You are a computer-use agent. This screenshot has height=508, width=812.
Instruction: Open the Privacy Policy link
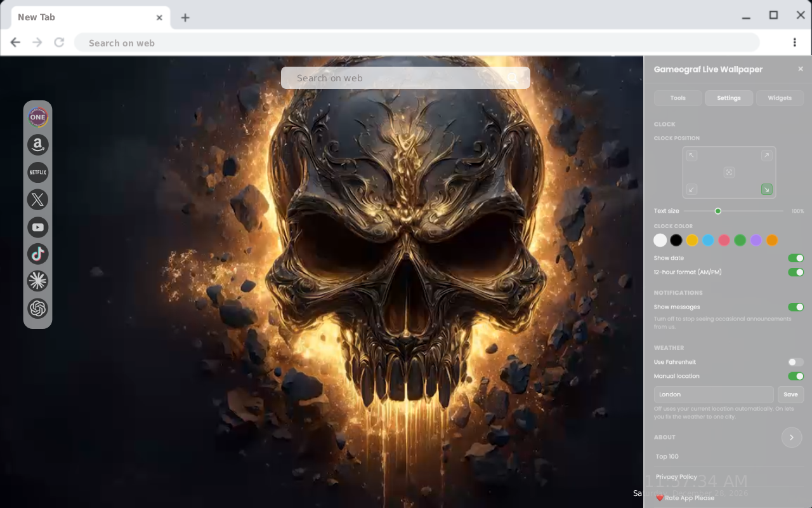point(676,477)
